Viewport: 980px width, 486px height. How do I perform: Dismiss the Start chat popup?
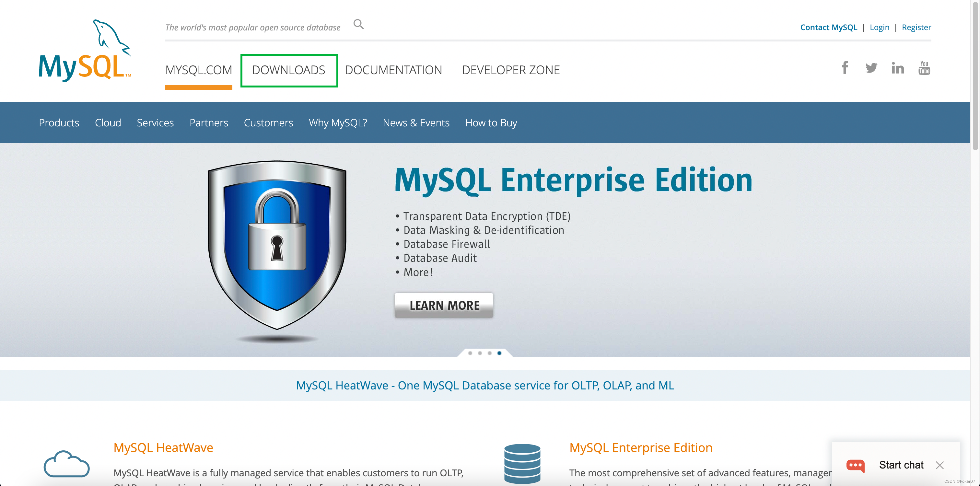pos(939,465)
